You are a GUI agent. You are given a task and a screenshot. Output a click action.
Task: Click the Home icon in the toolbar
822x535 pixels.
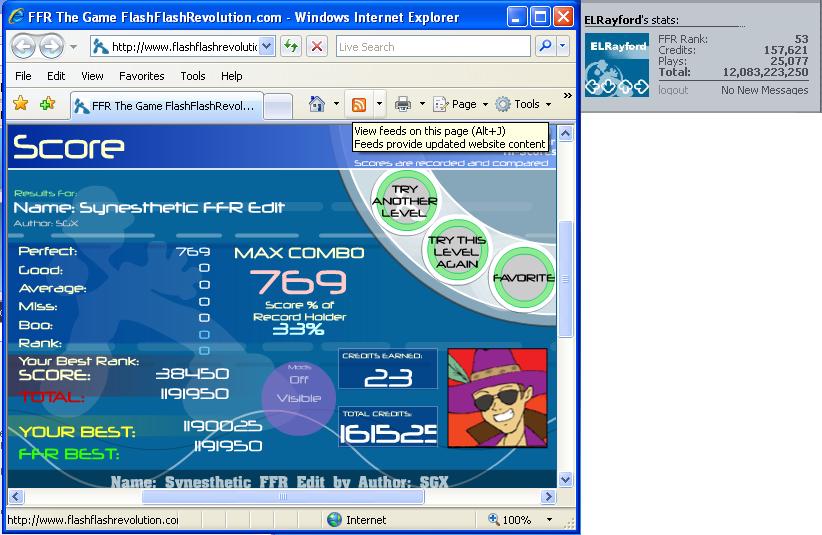click(x=317, y=104)
